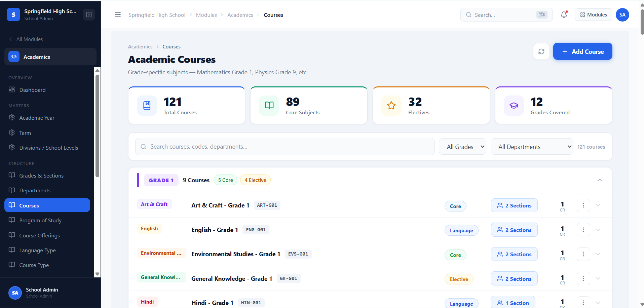
Task: Click Springfield High School breadcrumb link
Action: point(157,15)
